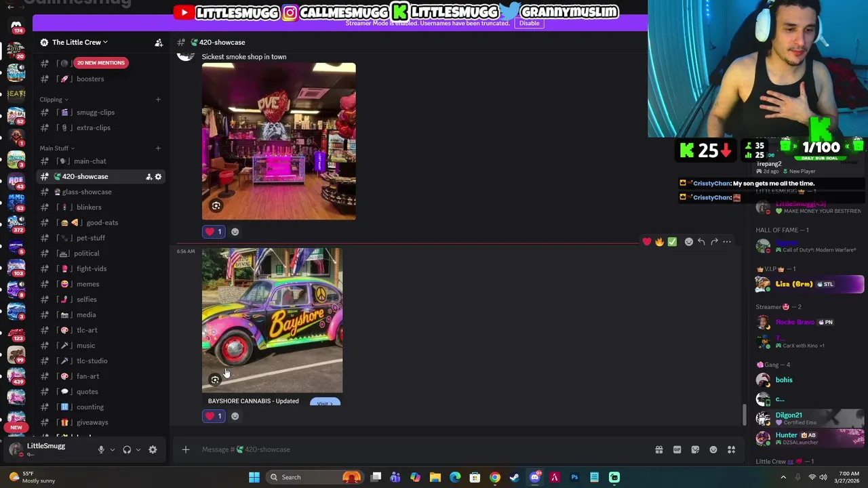Viewport: 868px width, 488px height.
Task: Open the Bayshore painted car image
Action: tap(272, 321)
